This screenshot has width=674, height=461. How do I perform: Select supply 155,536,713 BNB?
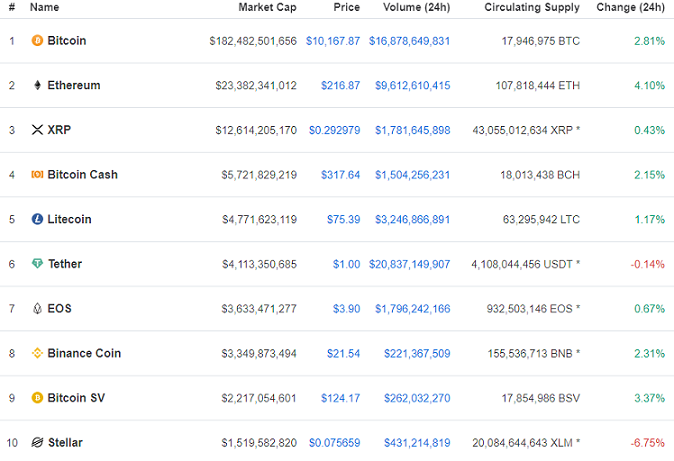coord(530,353)
